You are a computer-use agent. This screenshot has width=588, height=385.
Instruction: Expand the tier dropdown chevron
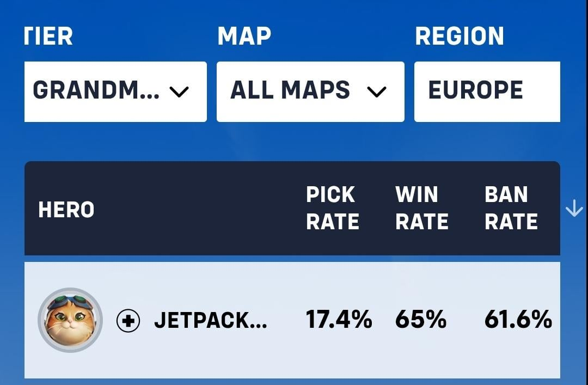click(179, 91)
